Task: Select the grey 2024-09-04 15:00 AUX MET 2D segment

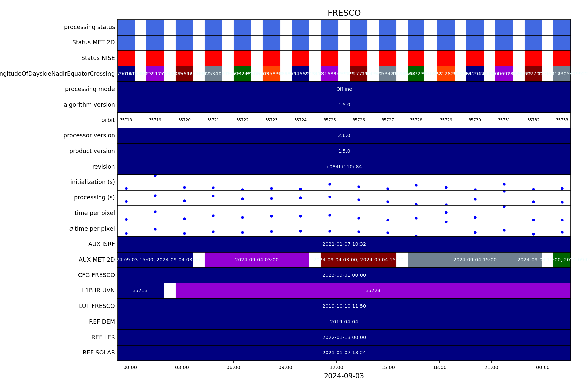Action: pos(474,260)
